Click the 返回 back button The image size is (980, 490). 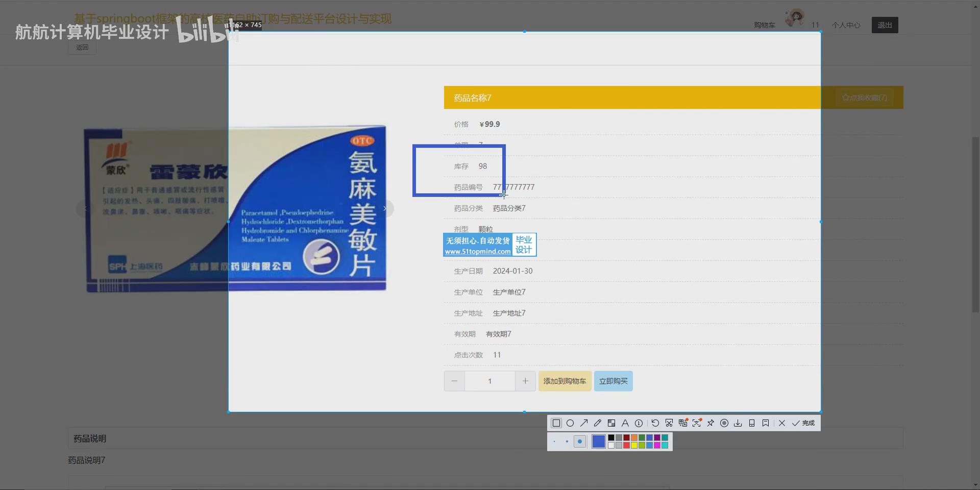pos(82,47)
